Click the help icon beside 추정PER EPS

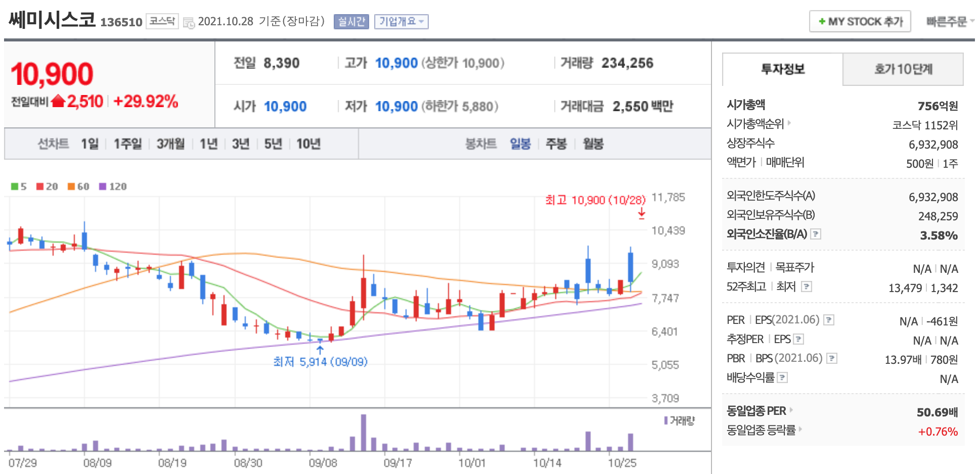(x=798, y=339)
